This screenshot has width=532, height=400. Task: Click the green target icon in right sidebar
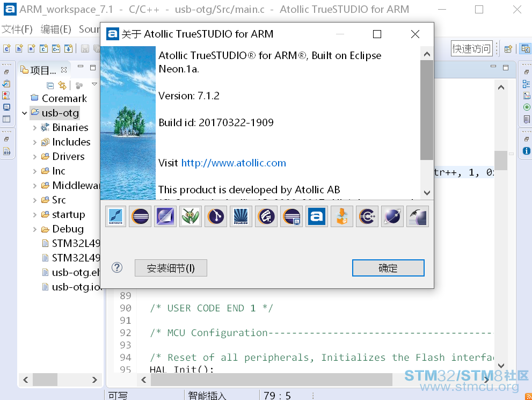[527, 107]
